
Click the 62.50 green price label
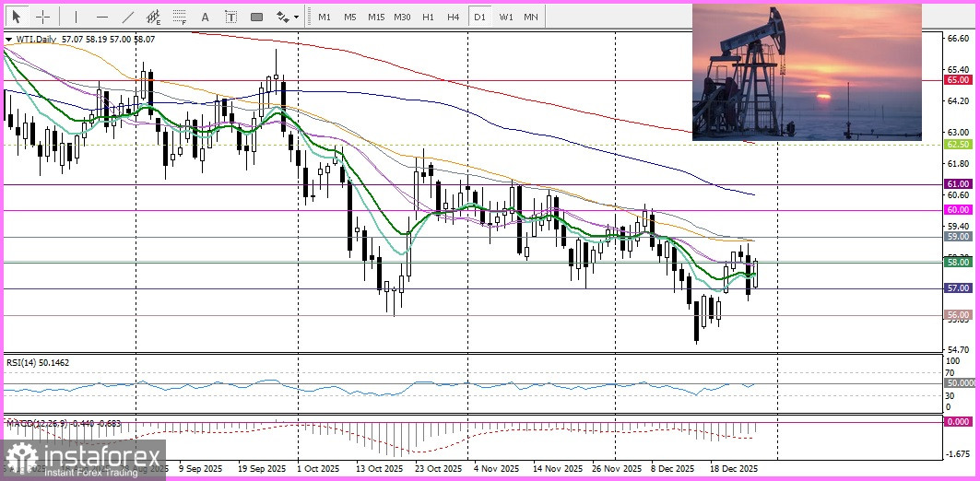959,145
